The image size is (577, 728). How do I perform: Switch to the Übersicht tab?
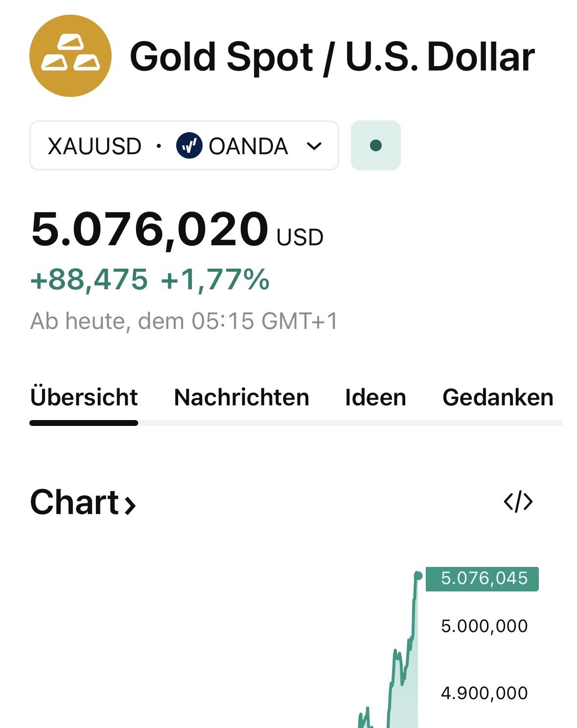pyautogui.click(x=84, y=398)
